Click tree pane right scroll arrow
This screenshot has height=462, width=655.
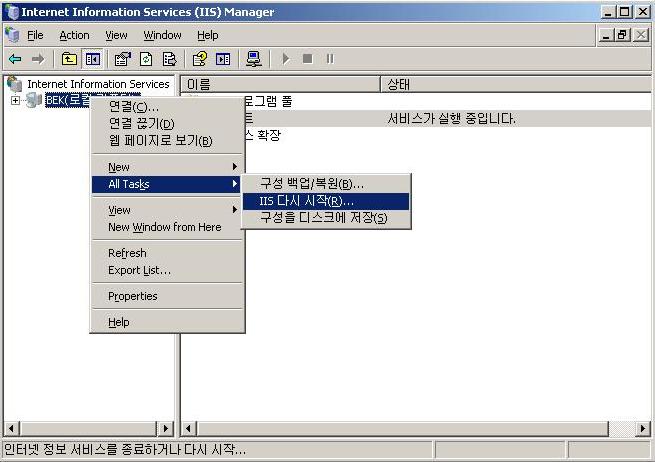tap(166, 428)
